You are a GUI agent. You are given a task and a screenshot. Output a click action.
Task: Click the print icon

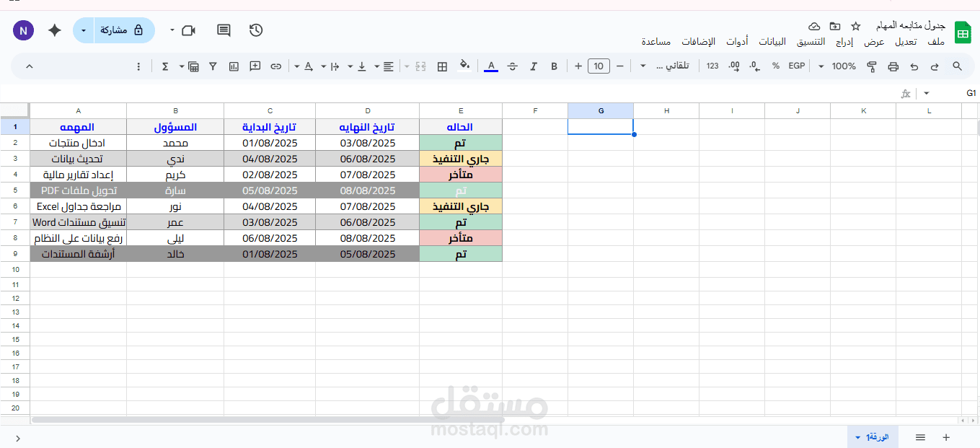893,66
